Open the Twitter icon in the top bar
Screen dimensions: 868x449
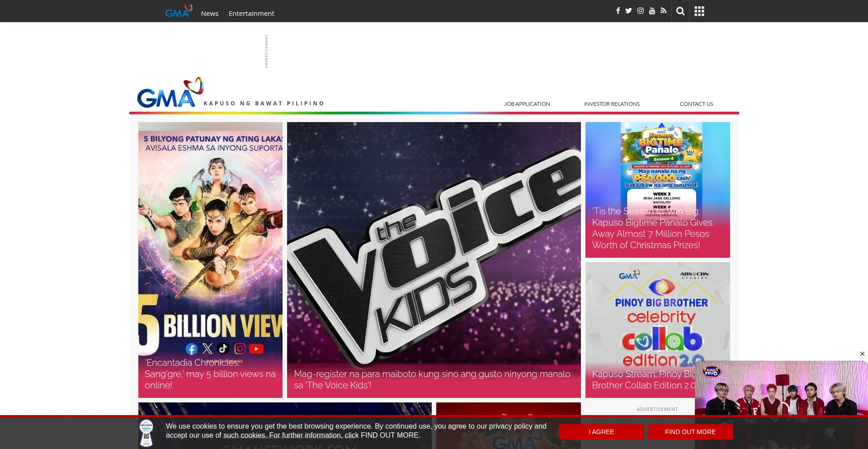pyautogui.click(x=628, y=10)
